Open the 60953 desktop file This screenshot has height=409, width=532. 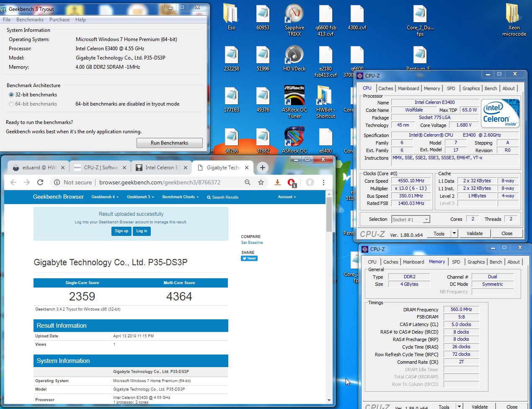(263, 17)
